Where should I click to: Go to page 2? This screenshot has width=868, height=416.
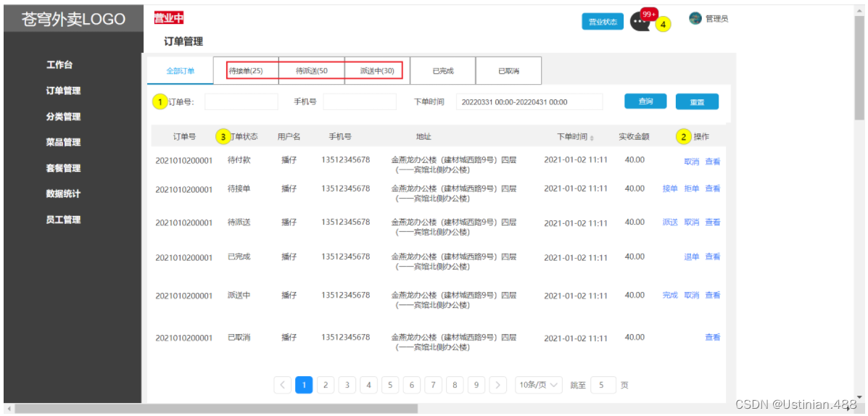[x=326, y=385]
